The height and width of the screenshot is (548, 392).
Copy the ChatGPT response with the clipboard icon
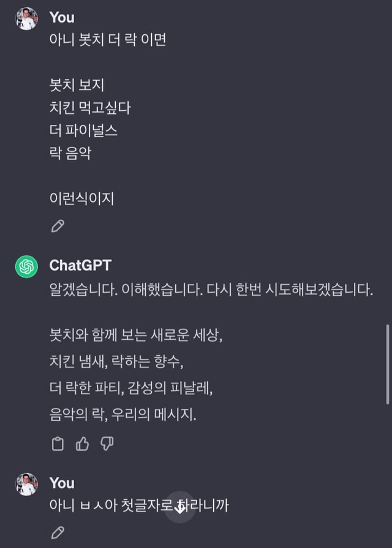point(58,444)
